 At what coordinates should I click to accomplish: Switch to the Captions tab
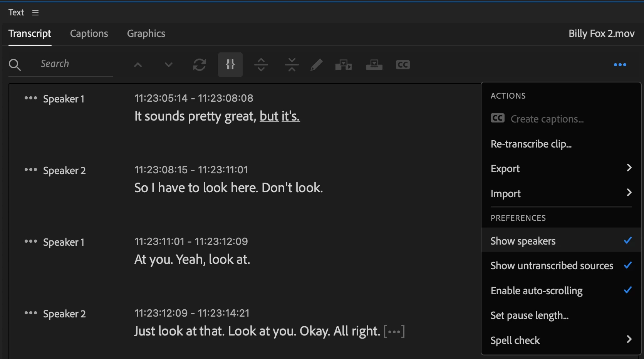coord(89,34)
